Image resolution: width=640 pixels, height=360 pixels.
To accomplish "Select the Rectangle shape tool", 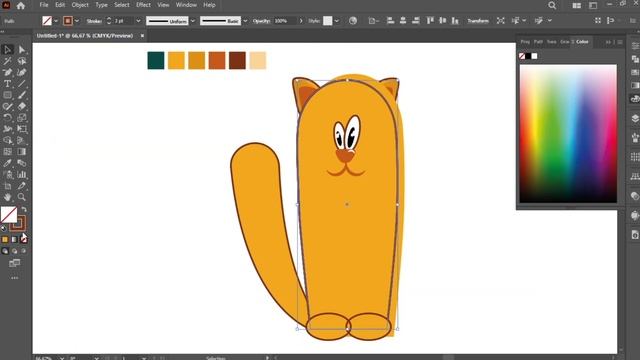I will click(7, 95).
